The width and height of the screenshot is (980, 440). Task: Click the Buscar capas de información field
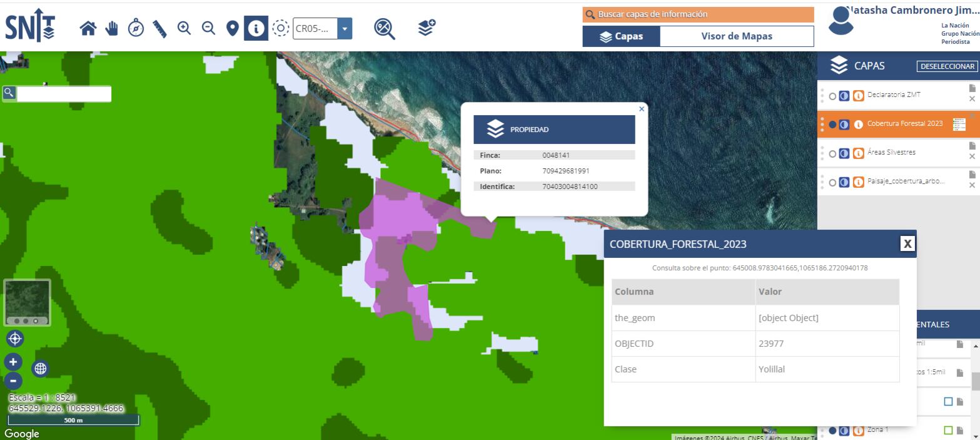coord(698,14)
